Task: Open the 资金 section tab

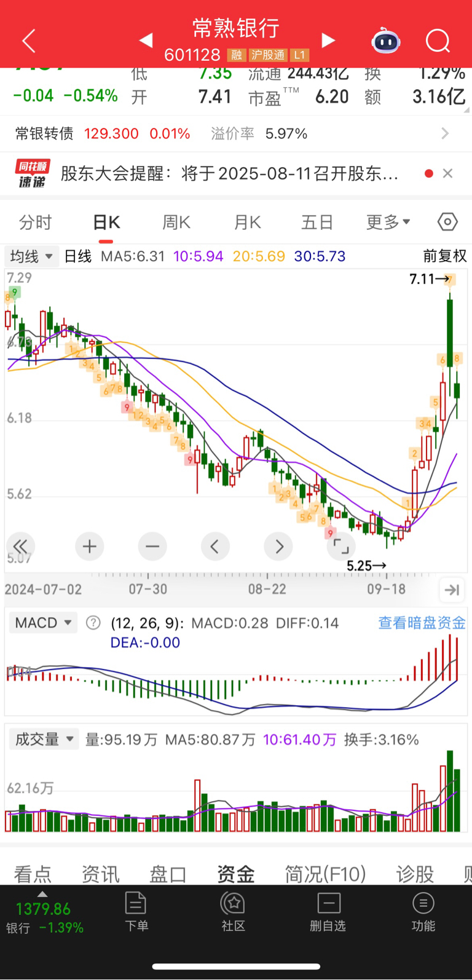Action: coord(236,873)
